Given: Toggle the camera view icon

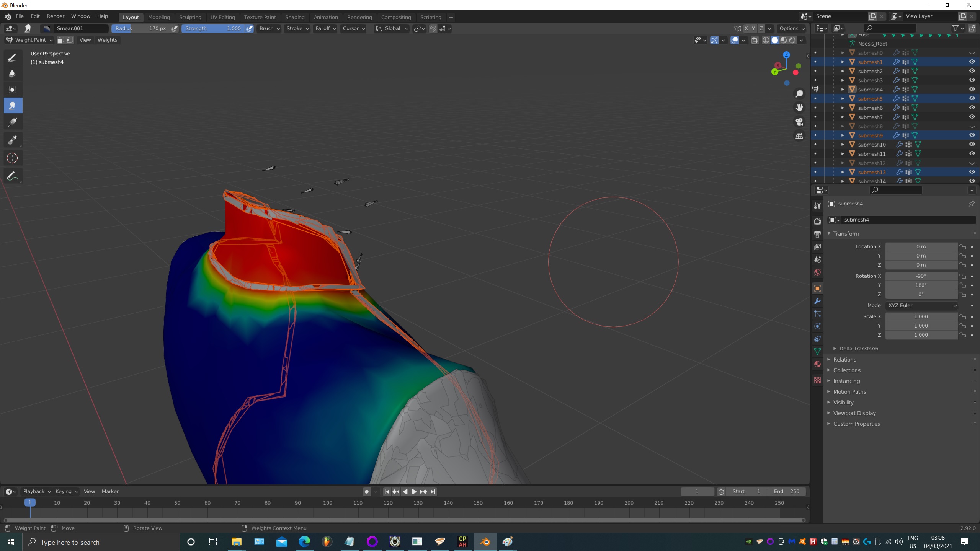Looking at the screenshot, I should (x=799, y=122).
